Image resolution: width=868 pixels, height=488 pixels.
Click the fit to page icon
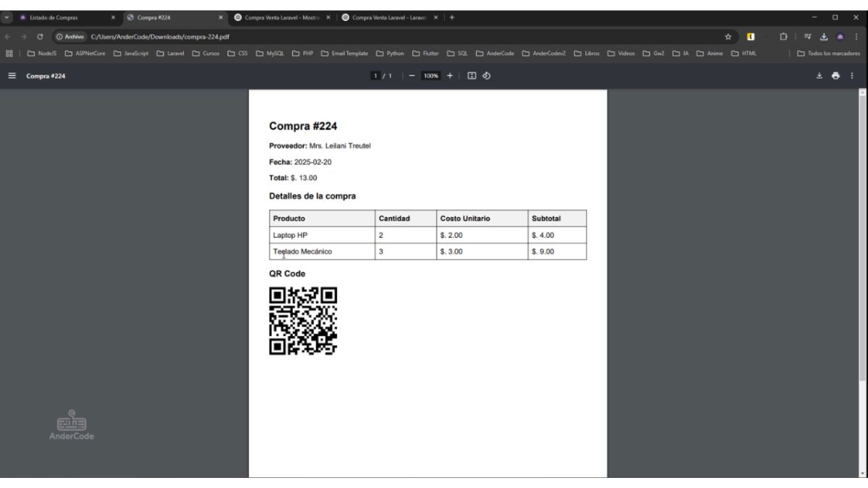click(x=472, y=76)
